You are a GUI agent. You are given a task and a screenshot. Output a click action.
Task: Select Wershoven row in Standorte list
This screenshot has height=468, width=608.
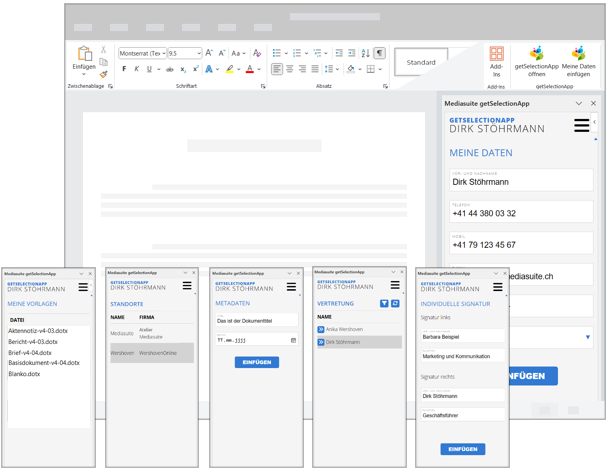[150, 353]
